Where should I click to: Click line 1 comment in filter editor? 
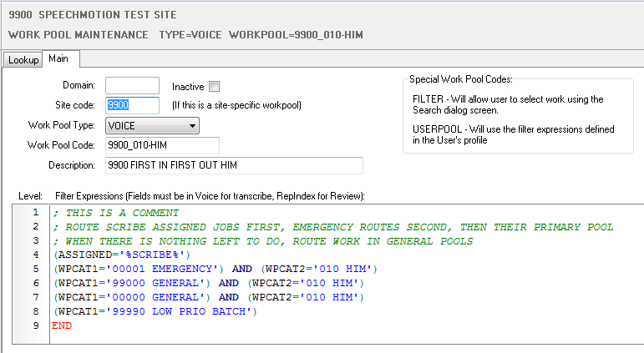tap(115, 213)
